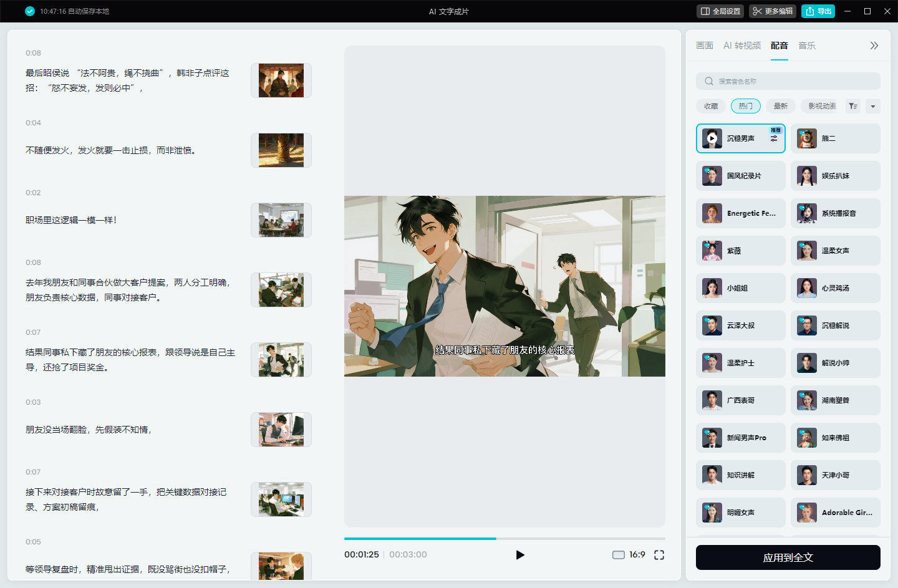Play the video preview

coord(520,555)
